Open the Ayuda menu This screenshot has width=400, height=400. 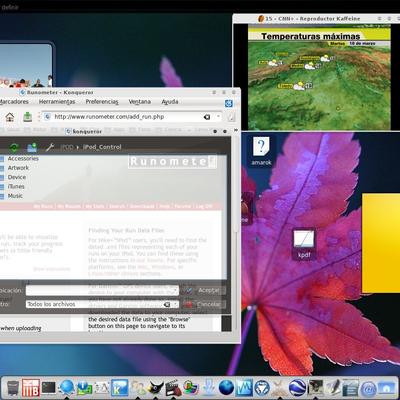point(170,102)
